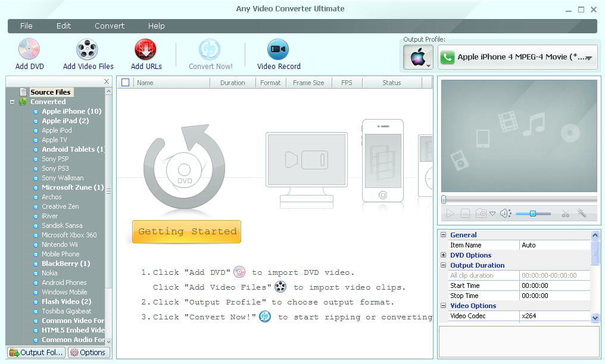
Task: Open the magic wand effects tool
Action: [582, 214]
